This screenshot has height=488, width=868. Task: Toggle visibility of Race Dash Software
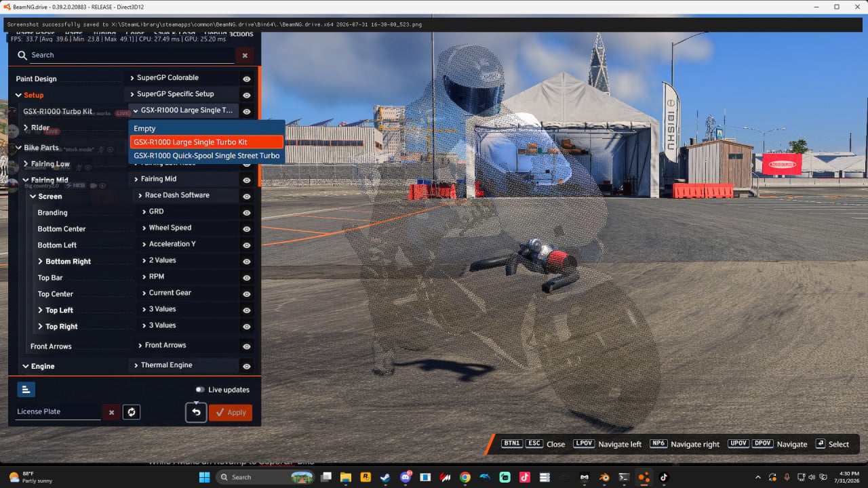point(247,196)
